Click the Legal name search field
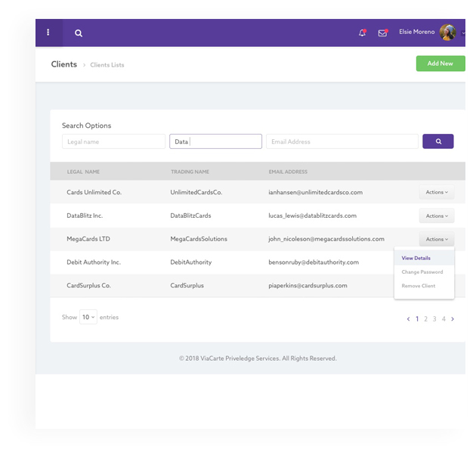This screenshot has width=476, height=453. pyautogui.click(x=113, y=141)
